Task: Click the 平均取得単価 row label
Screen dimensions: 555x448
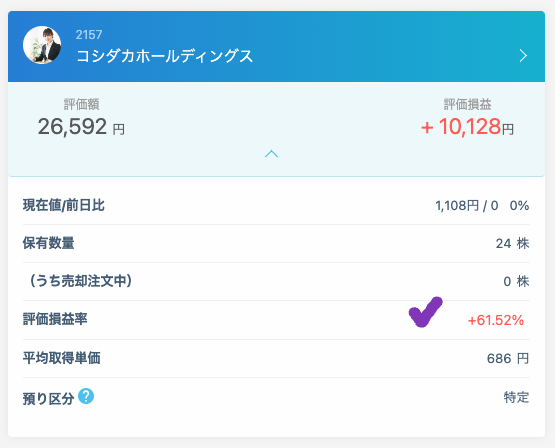Action: 62,358
